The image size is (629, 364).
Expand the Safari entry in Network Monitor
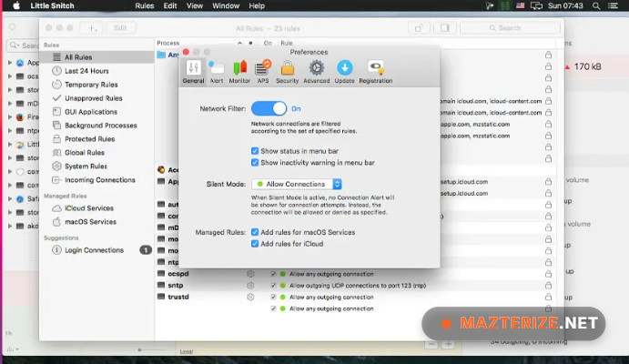(x=10, y=199)
